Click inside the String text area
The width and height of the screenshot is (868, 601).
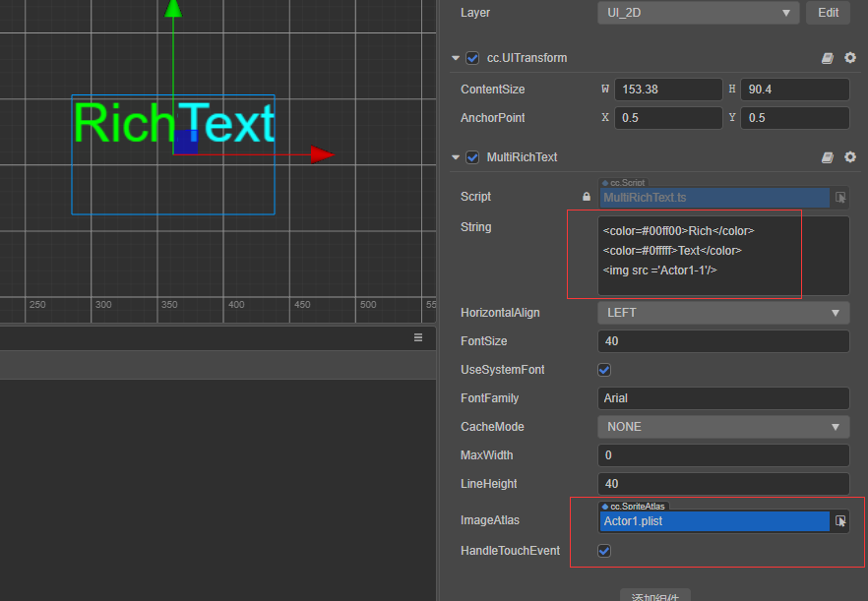(x=723, y=256)
